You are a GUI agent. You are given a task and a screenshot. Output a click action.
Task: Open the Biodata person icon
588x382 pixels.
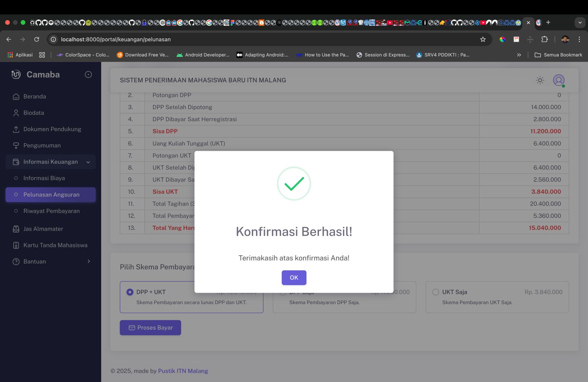[16, 113]
